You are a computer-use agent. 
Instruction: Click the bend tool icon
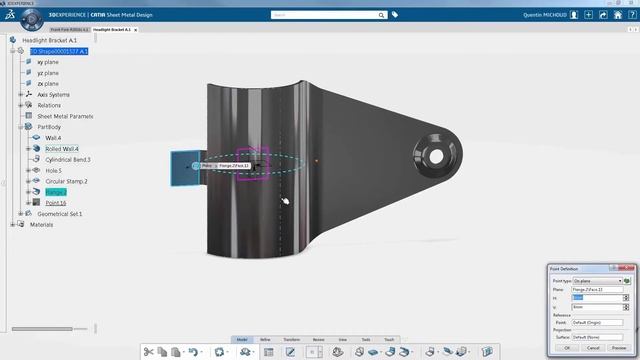(x=430, y=352)
